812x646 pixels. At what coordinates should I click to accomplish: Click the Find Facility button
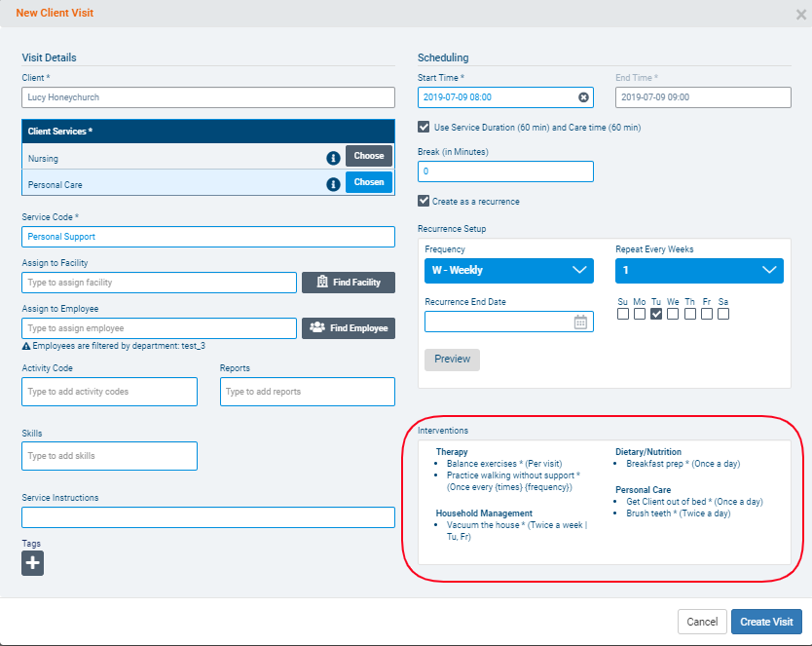coord(349,283)
